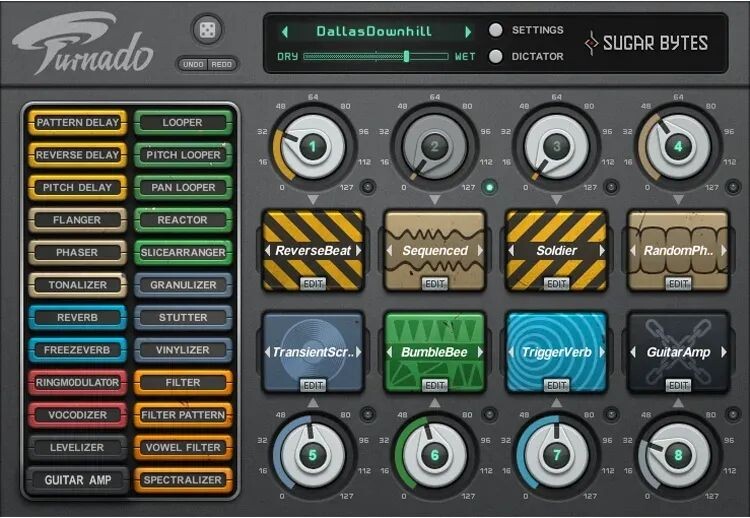Toggle the LED button above knob 5
This screenshot has height=518, width=750.
[367, 414]
